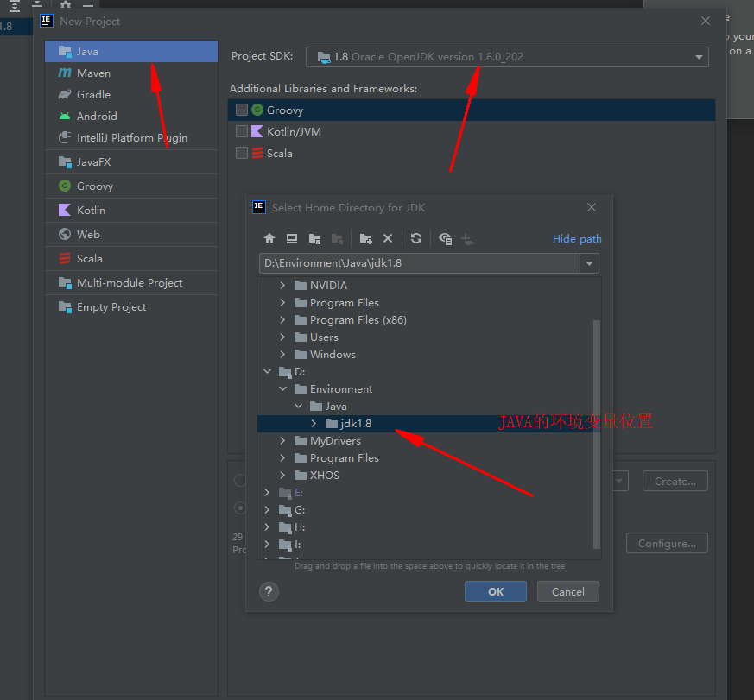Choose Empty Project type
Image resolution: width=754 pixels, height=700 pixels.
pyautogui.click(x=131, y=307)
